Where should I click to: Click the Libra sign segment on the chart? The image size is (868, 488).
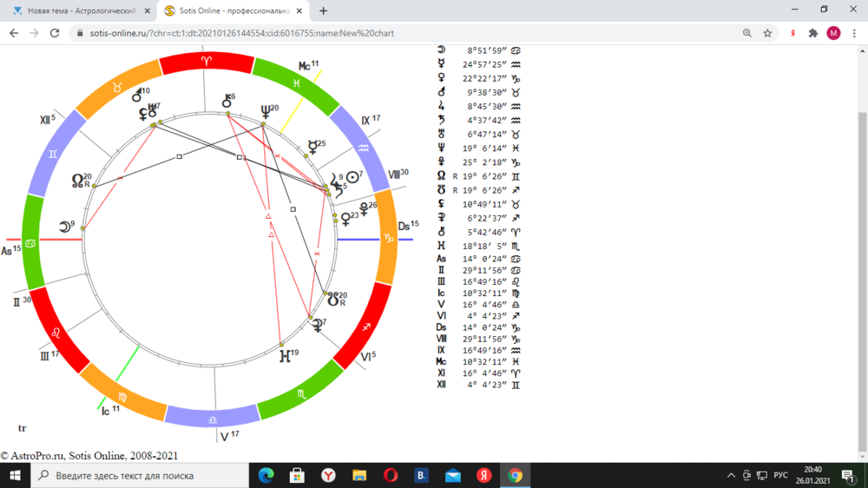point(213,419)
